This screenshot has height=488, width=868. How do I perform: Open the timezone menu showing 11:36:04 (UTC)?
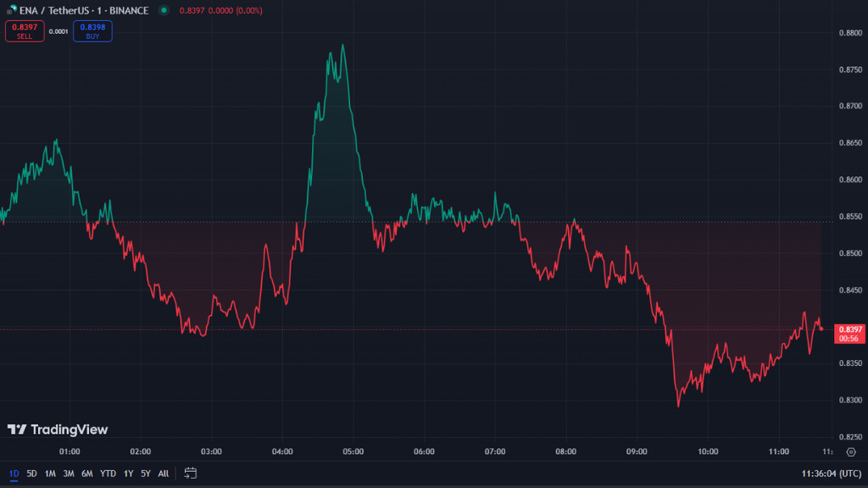830,474
